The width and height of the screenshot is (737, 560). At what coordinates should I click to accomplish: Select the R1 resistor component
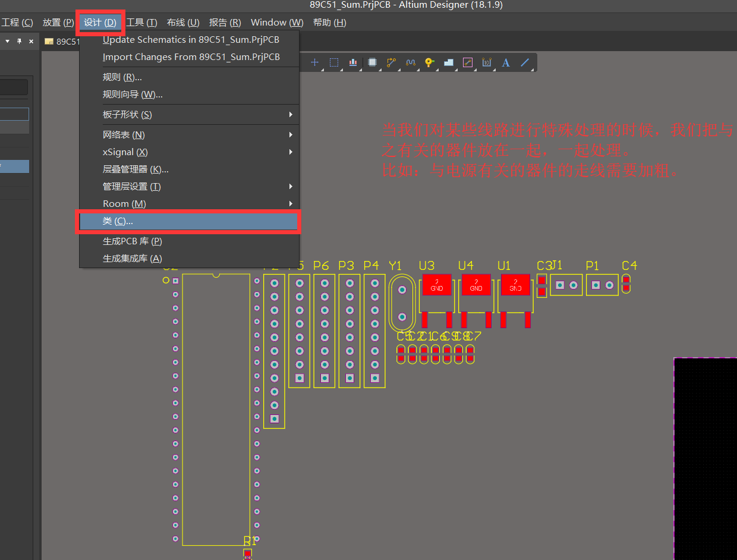point(247,554)
